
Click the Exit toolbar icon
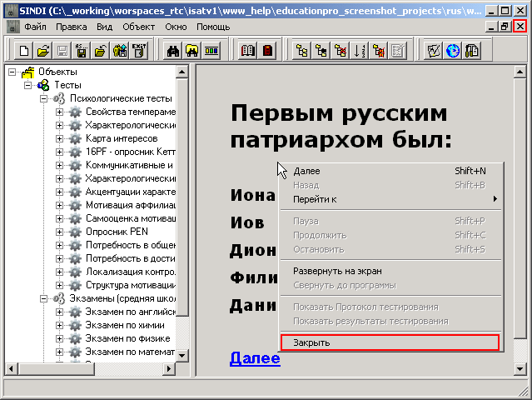139,50
